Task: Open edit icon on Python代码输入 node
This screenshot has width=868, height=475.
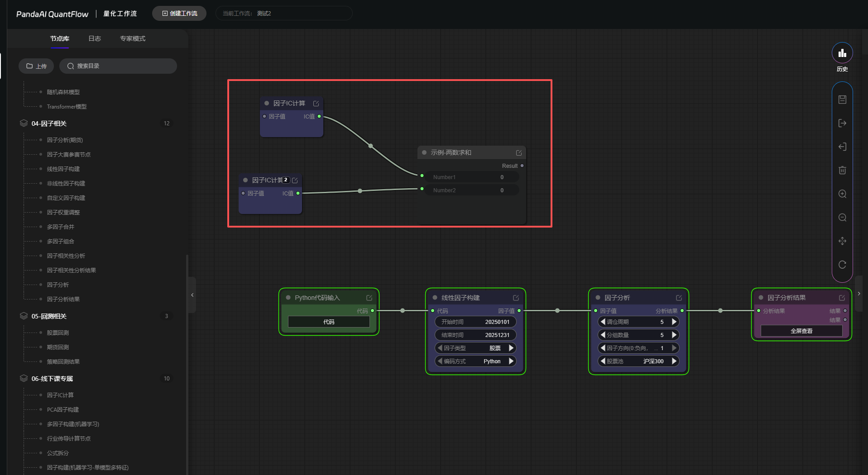Action: pyautogui.click(x=369, y=298)
